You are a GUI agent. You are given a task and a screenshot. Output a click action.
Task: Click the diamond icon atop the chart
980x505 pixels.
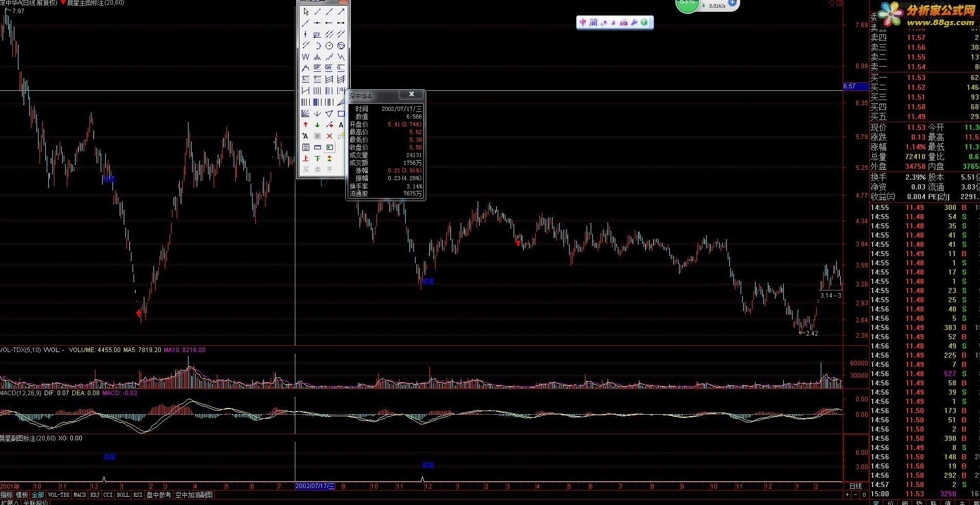(832, 3)
